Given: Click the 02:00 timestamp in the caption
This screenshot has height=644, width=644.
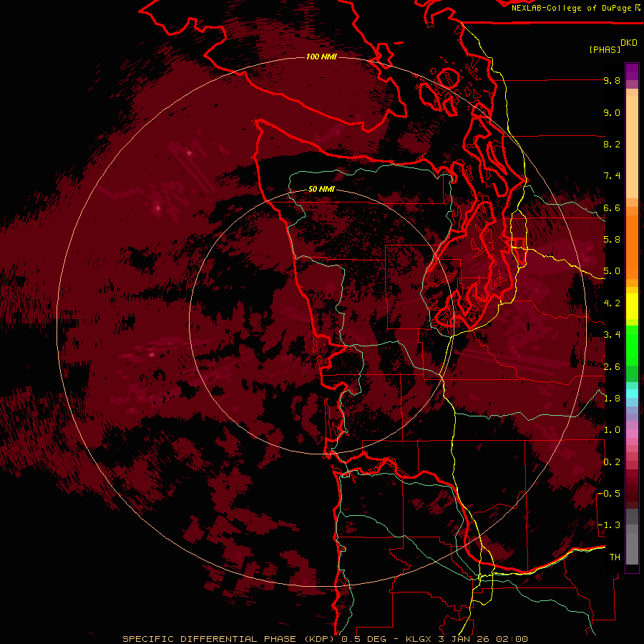Looking at the screenshot, I should (512, 639).
